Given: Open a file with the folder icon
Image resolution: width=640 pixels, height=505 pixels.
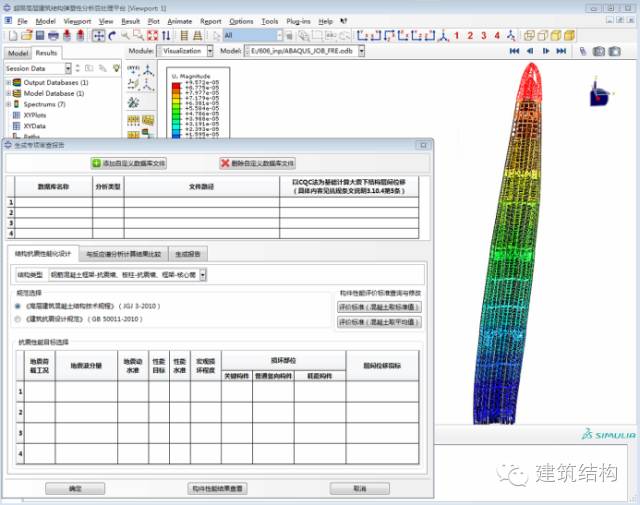Looking at the screenshot, I should pos(27,36).
